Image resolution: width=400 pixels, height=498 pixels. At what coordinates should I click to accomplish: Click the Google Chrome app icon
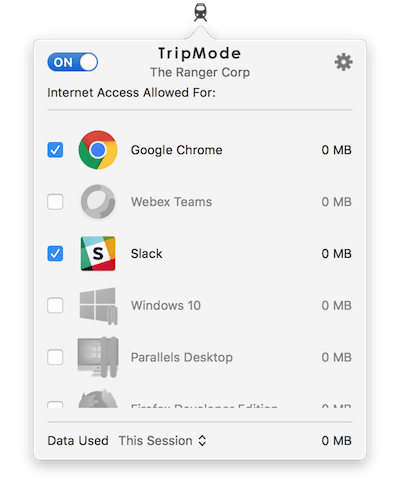(x=98, y=150)
